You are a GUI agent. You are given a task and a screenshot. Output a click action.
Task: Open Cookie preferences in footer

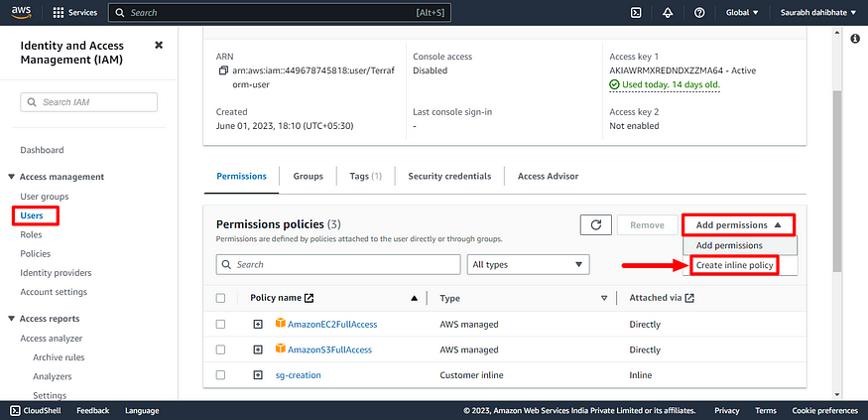[824, 411]
